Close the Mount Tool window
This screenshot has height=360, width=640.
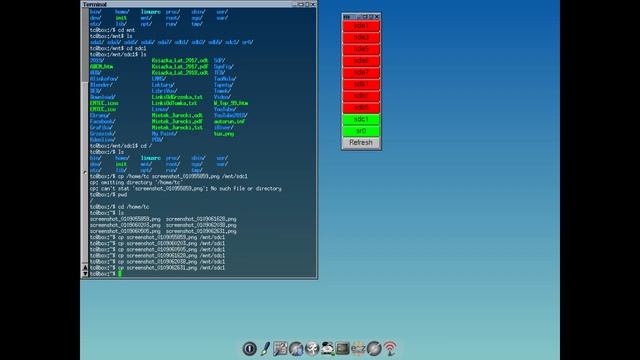(377, 17)
